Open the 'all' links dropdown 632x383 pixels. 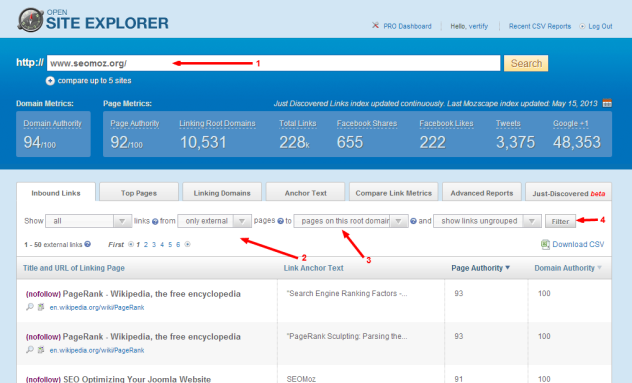[89, 221]
